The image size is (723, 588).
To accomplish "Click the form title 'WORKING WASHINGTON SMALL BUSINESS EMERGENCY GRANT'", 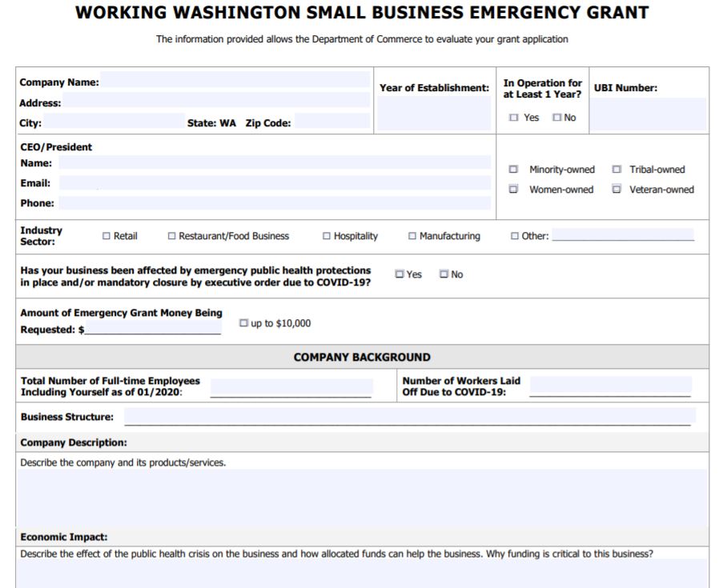I will [362, 13].
